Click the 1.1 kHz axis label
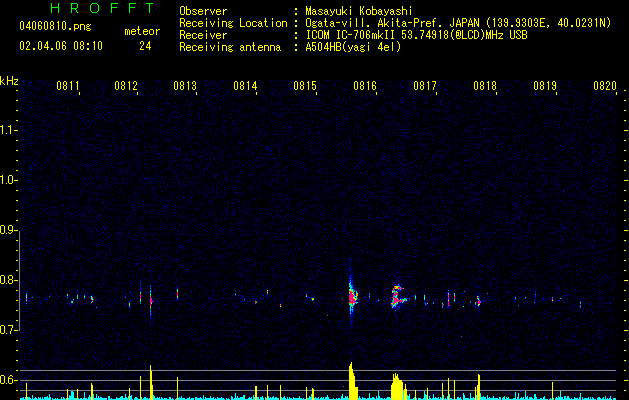Viewport: 629px width, 400px height. click(9, 130)
